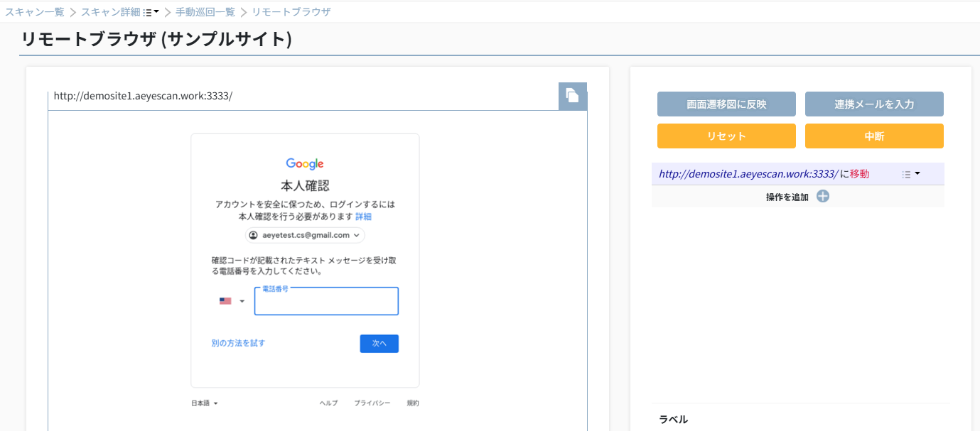Open ヘルプ footer link
Image resolution: width=980 pixels, height=431 pixels.
pos(328,403)
